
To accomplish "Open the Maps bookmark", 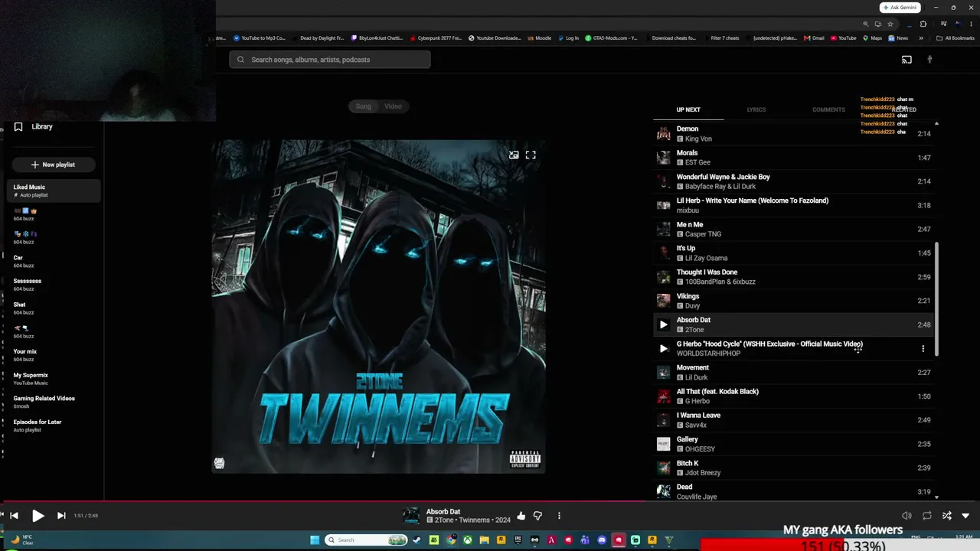I will (x=873, y=37).
